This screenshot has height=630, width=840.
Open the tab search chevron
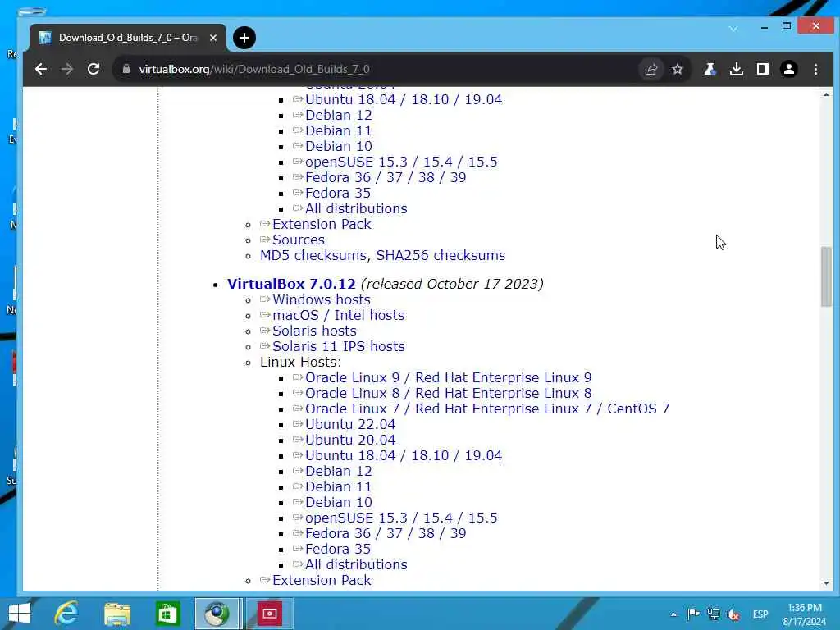point(733,29)
